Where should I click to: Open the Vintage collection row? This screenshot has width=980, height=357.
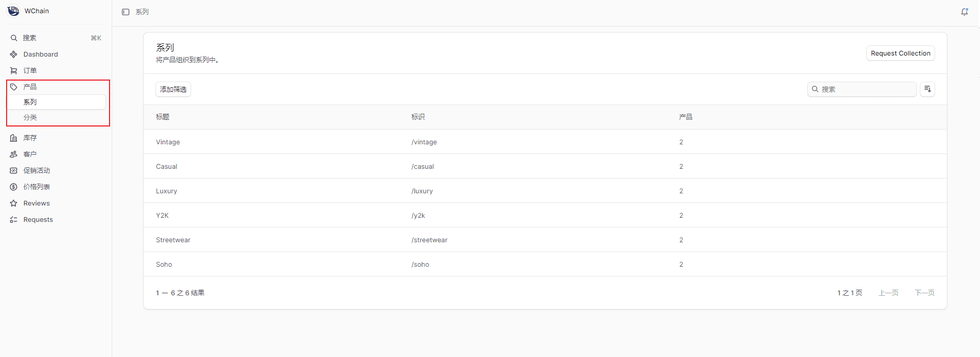168,142
